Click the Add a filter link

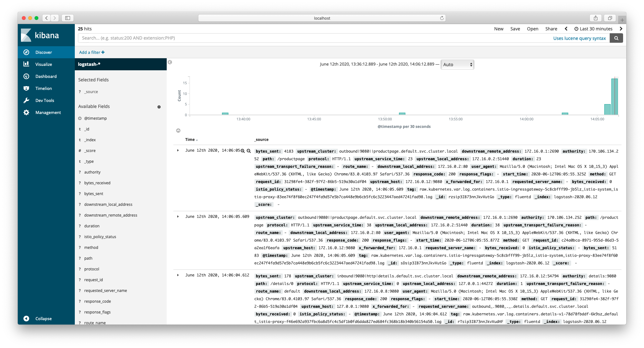91,52
